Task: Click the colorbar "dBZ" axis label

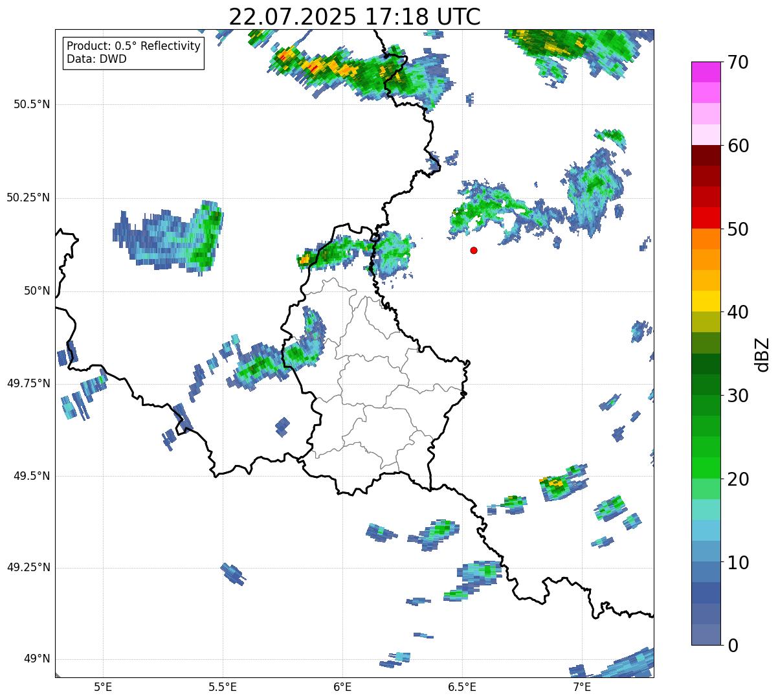Action: 762,354
